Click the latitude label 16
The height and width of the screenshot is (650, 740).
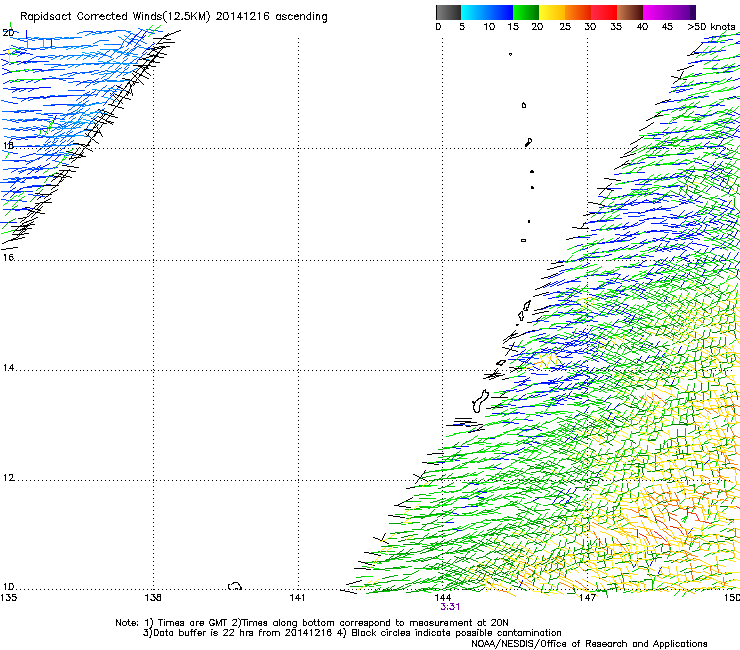click(x=8, y=257)
